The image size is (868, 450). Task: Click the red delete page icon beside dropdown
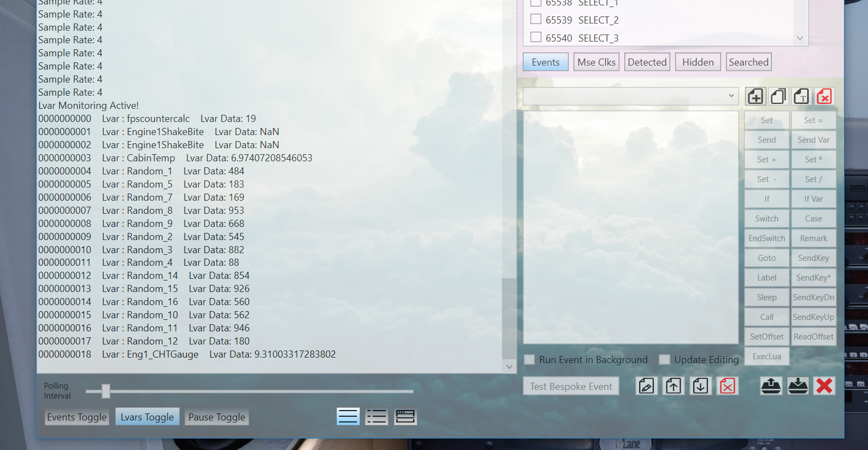click(x=824, y=97)
